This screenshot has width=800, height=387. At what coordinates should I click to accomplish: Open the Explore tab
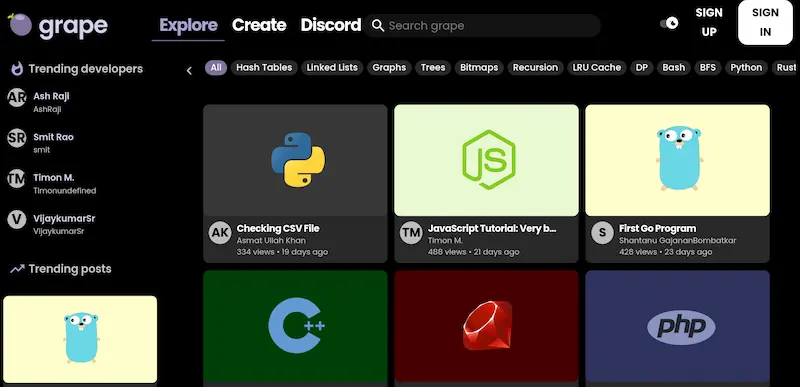pos(188,25)
